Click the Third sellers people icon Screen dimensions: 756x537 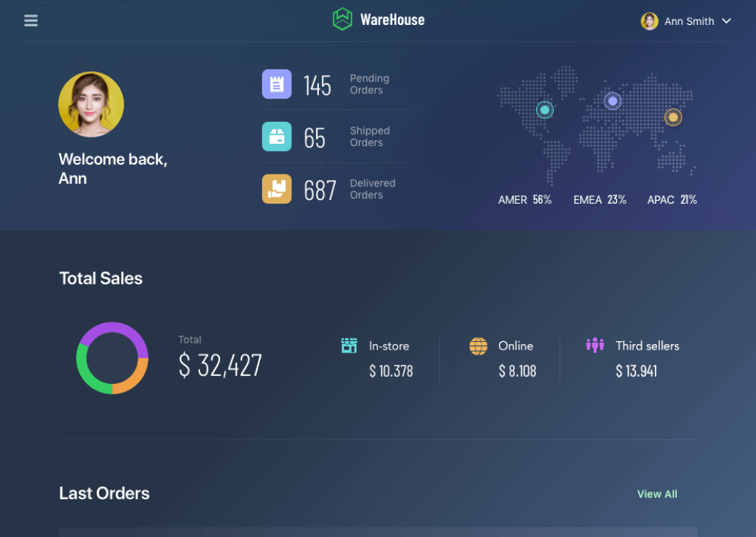pyautogui.click(x=595, y=345)
